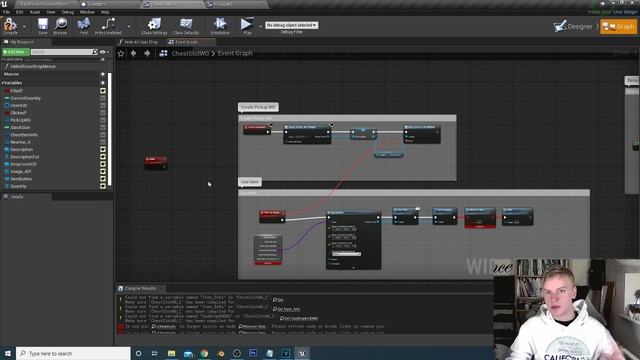The height and width of the screenshot is (360, 640).
Task: Toggle visibility of Clicked? variable
Action: tap(103, 113)
